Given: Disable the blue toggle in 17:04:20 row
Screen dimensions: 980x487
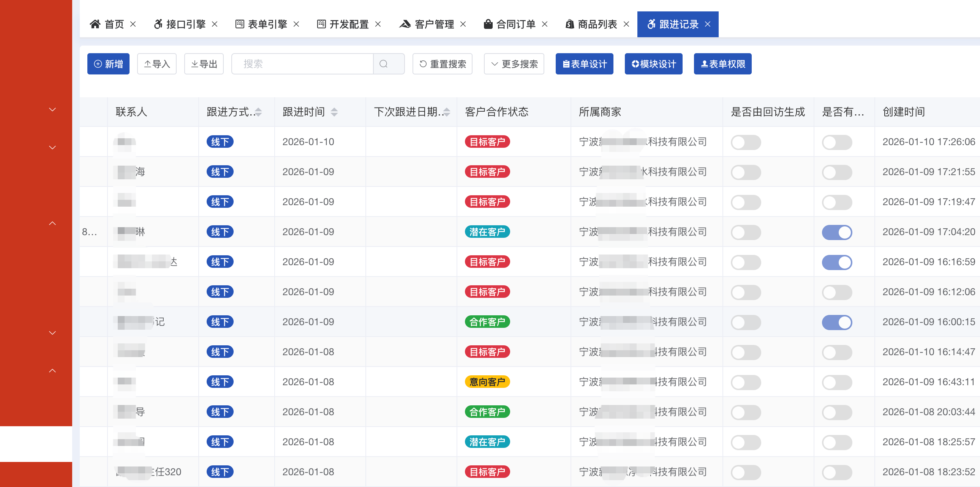Looking at the screenshot, I should coord(836,232).
